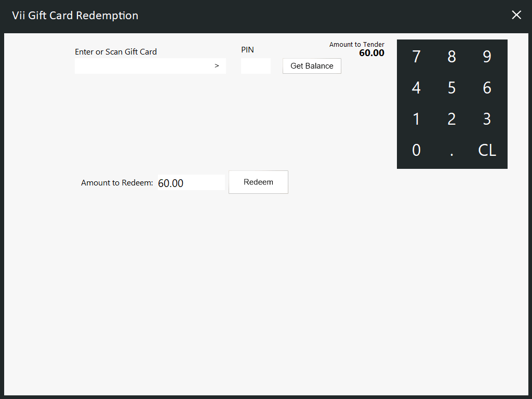Click the Amount to Redeem field
This screenshot has width=532, height=399.
(x=191, y=183)
